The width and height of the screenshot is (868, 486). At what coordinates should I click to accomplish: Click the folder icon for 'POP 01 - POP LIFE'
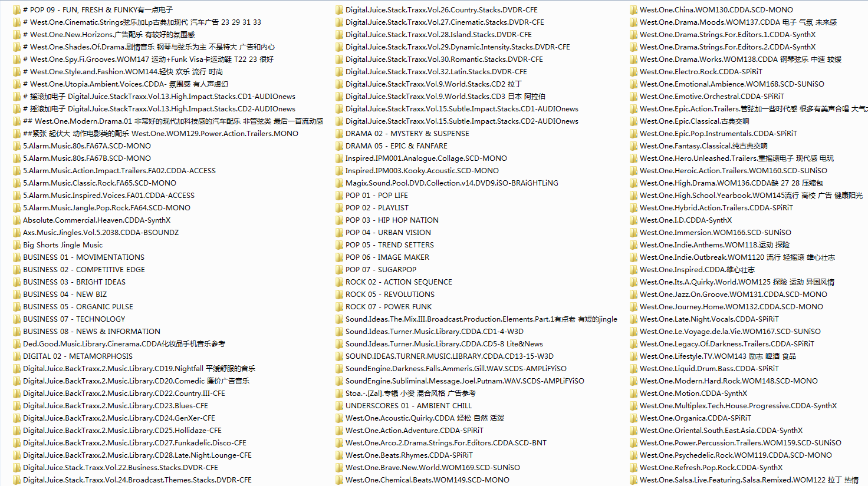tap(339, 196)
